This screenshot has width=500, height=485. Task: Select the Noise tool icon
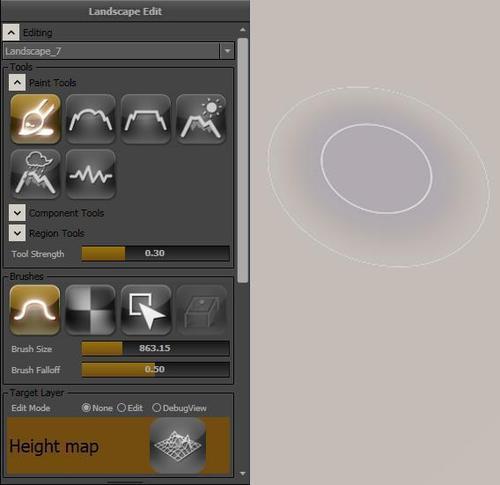(x=91, y=174)
